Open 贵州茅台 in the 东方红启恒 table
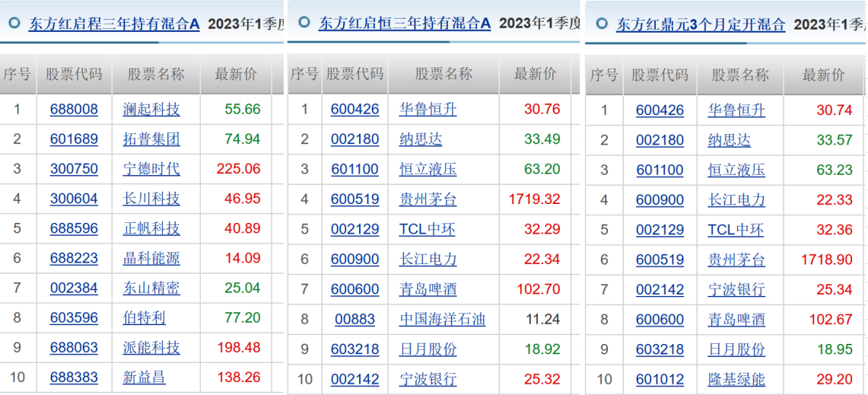The image size is (868, 395). (428, 199)
